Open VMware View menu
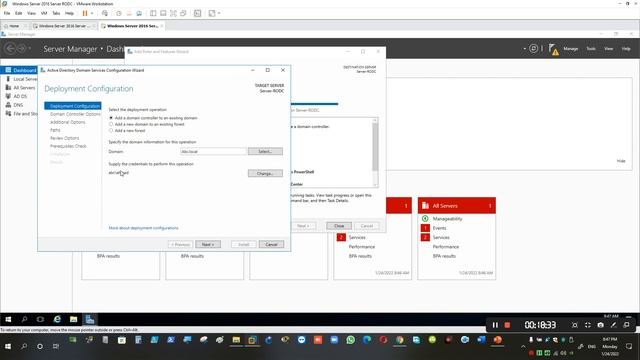The image size is (640, 360). pos(31,13)
